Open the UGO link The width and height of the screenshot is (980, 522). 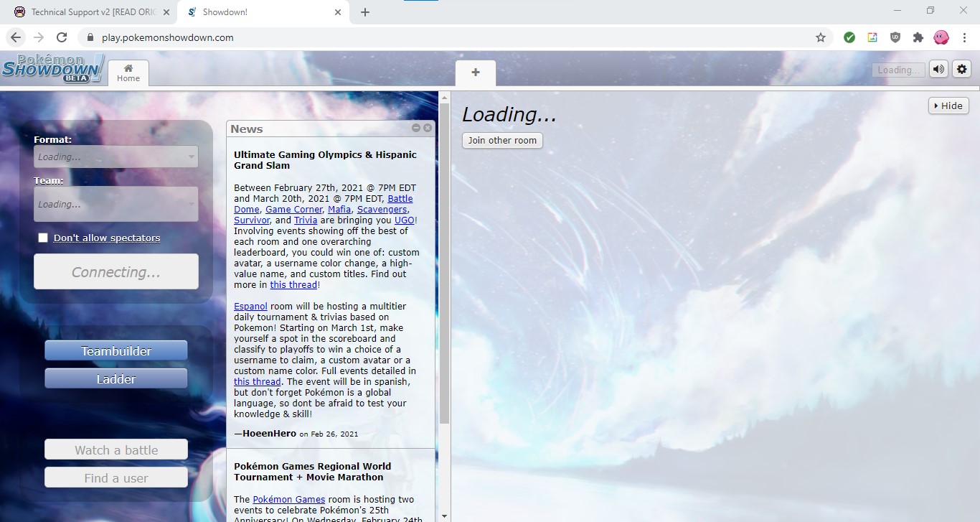coord(404,220)
